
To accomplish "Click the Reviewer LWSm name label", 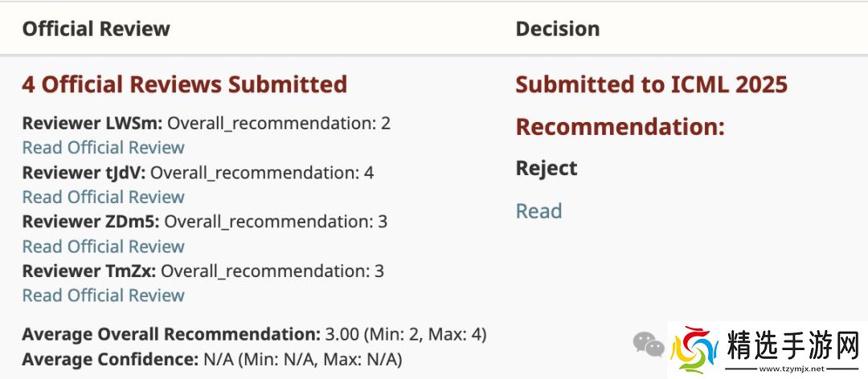I will (92, 124).
